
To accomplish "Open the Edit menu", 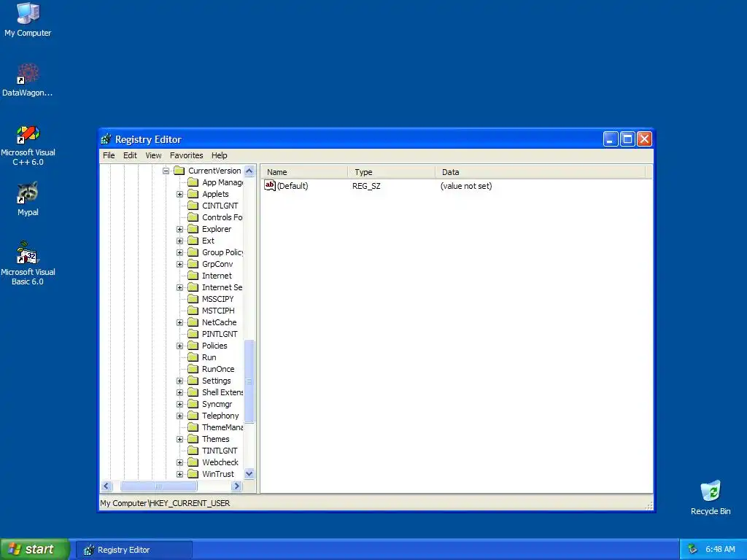I will (130, 155).
